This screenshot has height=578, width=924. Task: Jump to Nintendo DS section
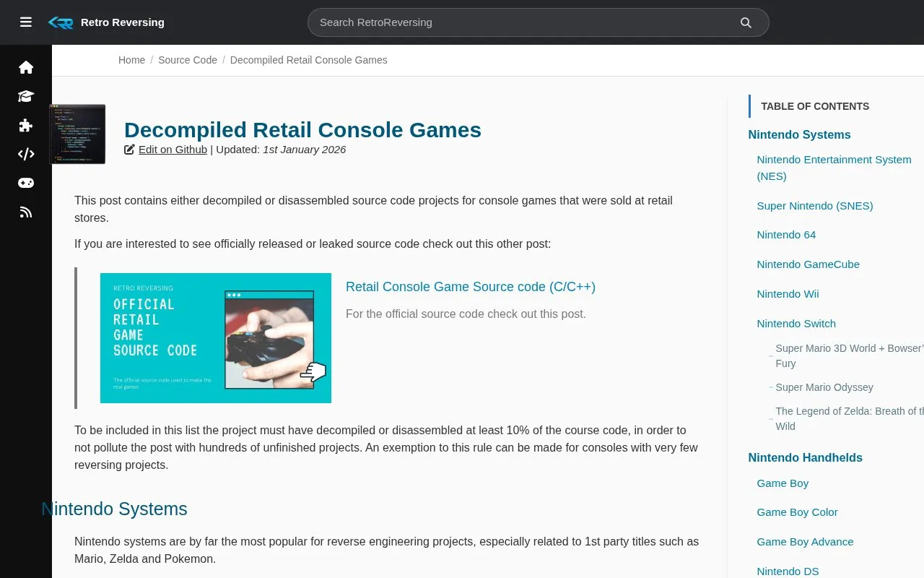(x=788, y=571)
